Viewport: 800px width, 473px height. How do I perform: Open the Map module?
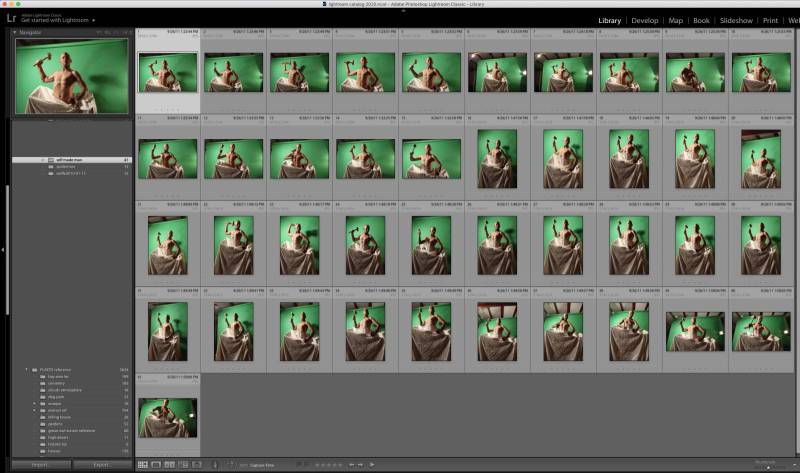[676, 20]
